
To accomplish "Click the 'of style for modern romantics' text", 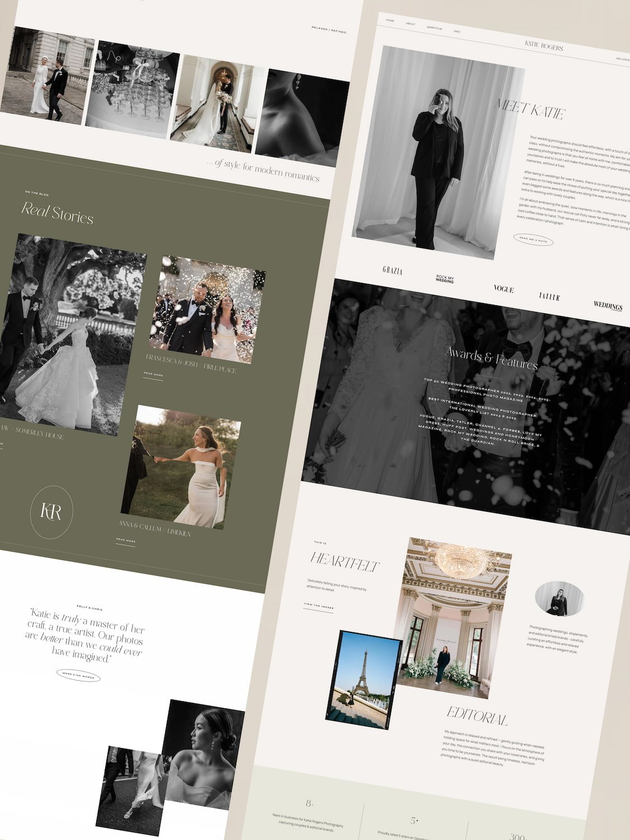I will tap(263, 170).
